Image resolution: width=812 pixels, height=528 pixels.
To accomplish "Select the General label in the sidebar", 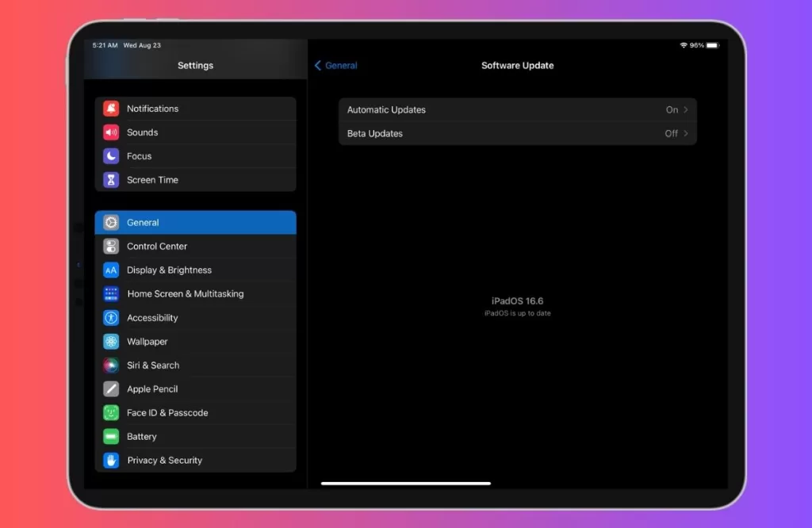I will [143, 223].
